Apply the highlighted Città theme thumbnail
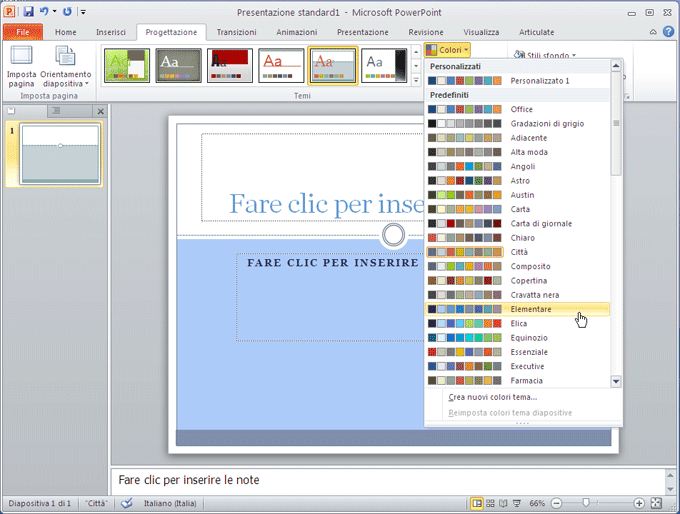 [333, 65]
